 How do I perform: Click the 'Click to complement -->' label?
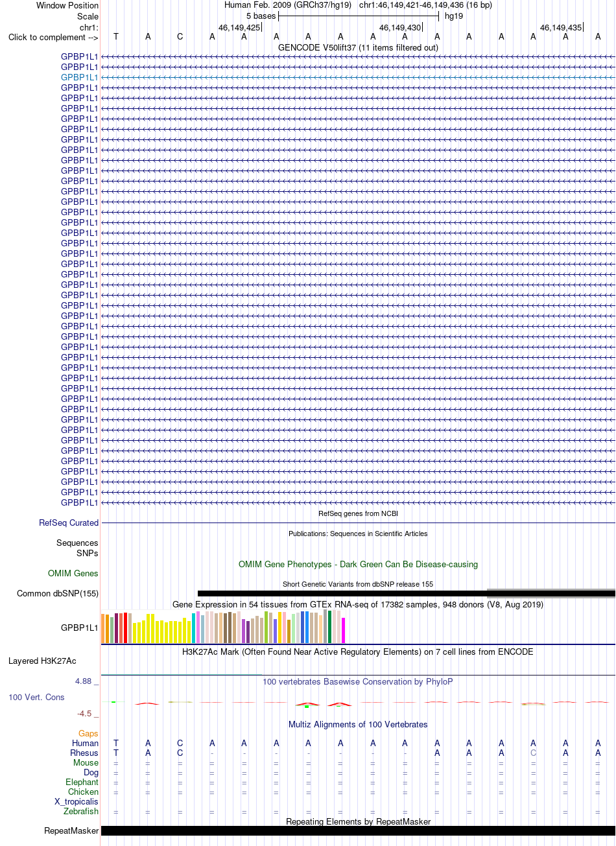pos(53,37)
